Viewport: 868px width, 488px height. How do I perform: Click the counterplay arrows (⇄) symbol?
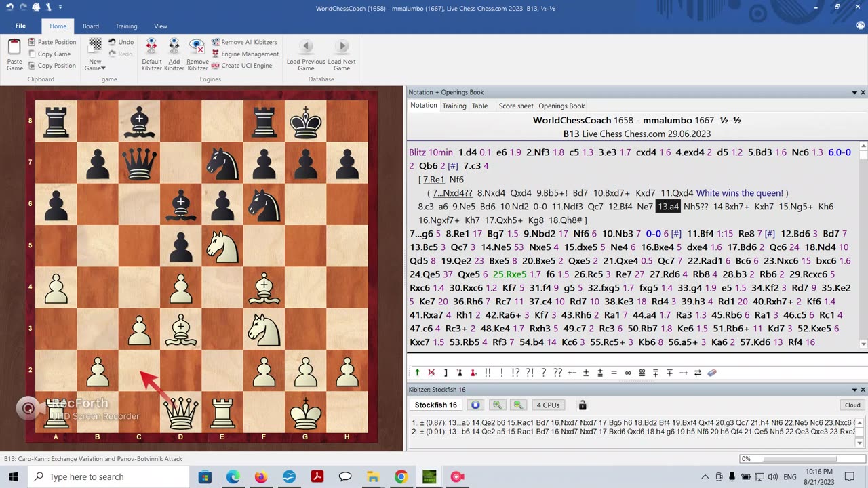point(698,372)
